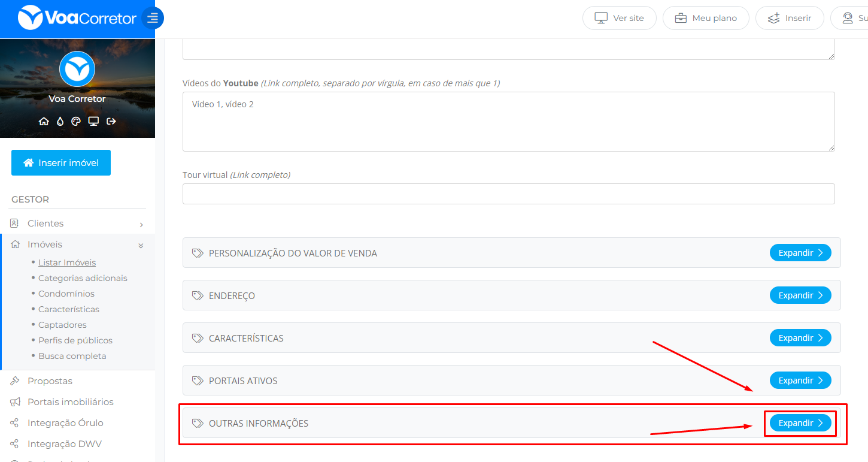Open Condomínios submenu item
This screenshot has width=868, height=462.
(x=66, y=294)
